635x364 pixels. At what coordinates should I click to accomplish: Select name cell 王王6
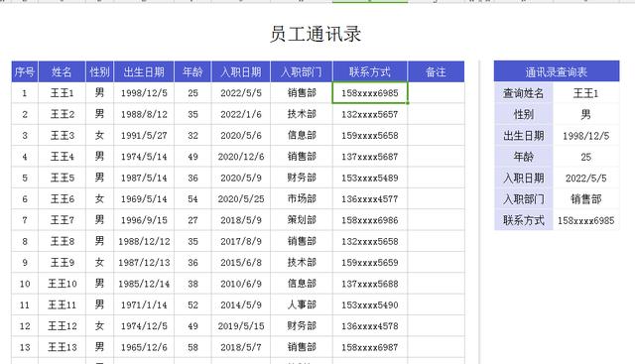click(x=62, y=198)
